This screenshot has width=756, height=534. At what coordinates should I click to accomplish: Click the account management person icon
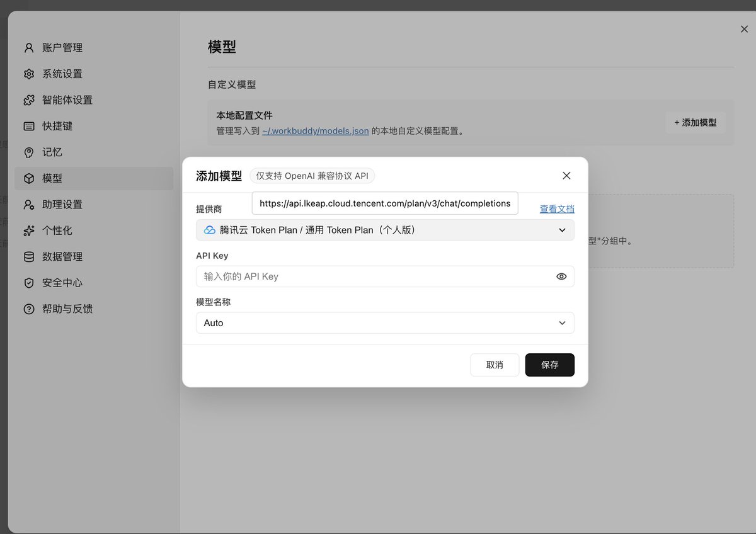(29, 48)
